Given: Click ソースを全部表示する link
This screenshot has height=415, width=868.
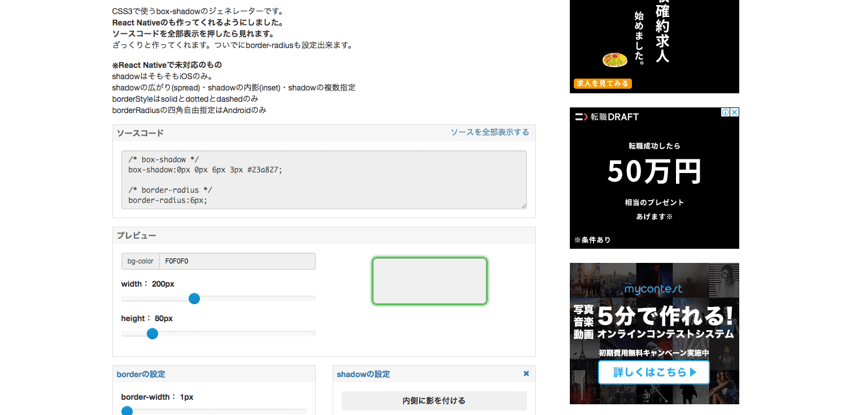Looking at the screenshot, I should (x=490, y=132).
